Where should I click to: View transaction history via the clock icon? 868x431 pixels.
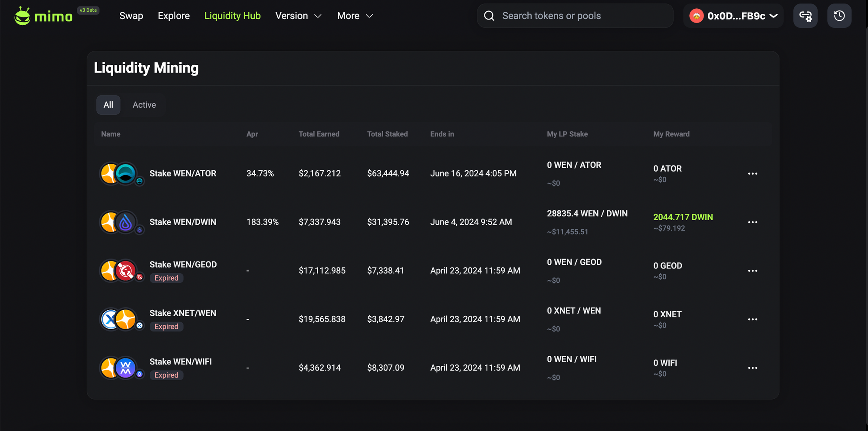[839, 15]
